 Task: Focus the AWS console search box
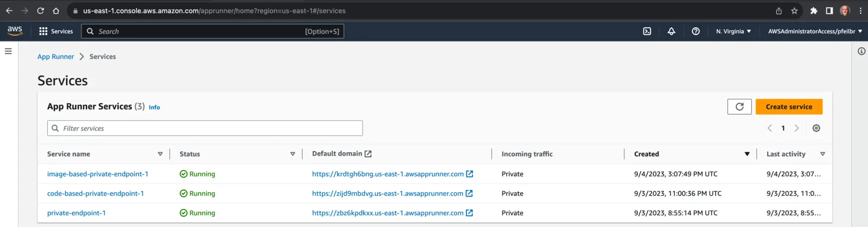(213, 31)
